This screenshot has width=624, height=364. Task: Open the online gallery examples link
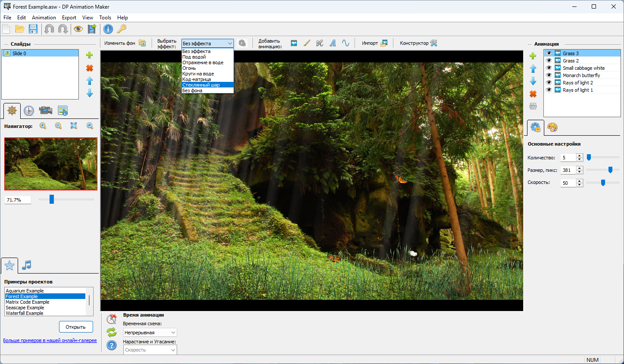50,340
